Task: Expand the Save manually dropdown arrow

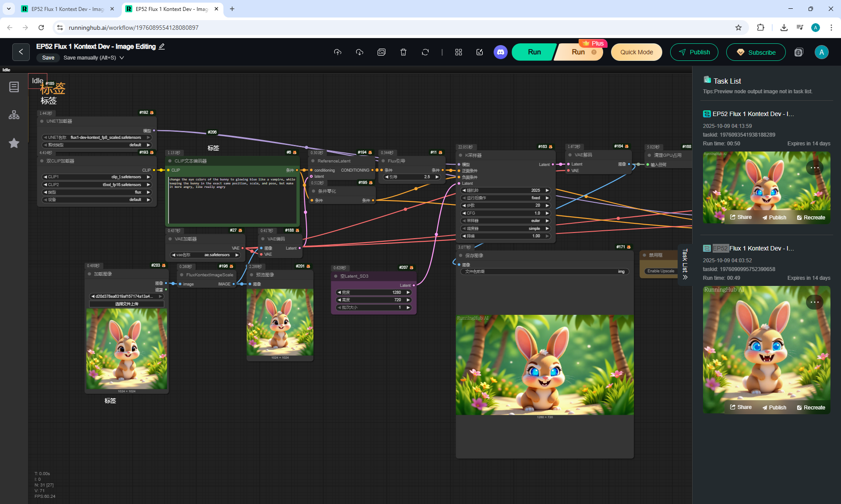Action: coord(122,58)
